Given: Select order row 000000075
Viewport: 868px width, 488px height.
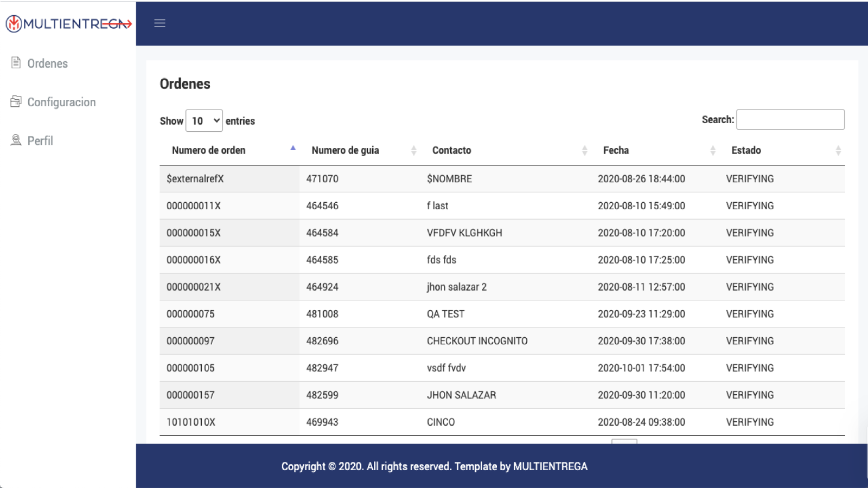Looking at the screenshot, I should (502, 314).
